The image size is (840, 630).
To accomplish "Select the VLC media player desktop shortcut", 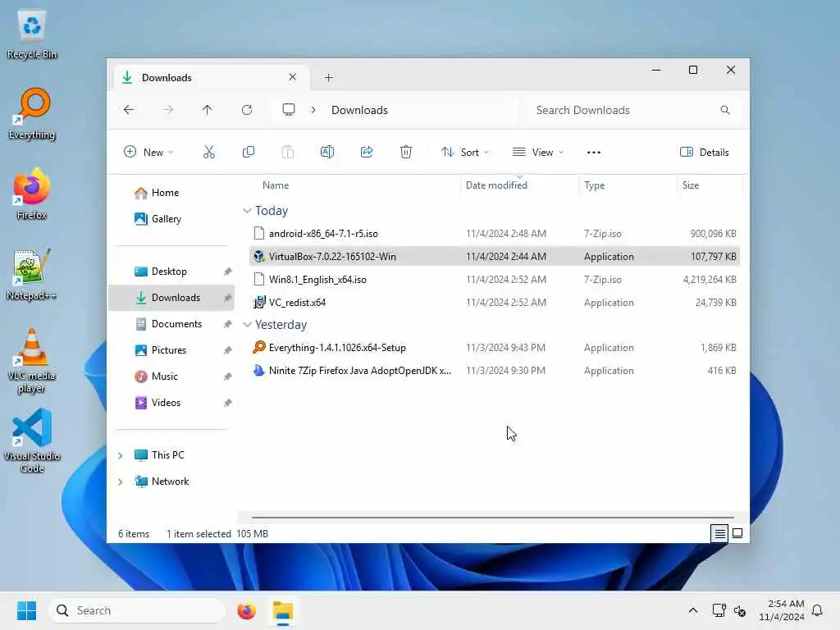I will pos(32,361).
